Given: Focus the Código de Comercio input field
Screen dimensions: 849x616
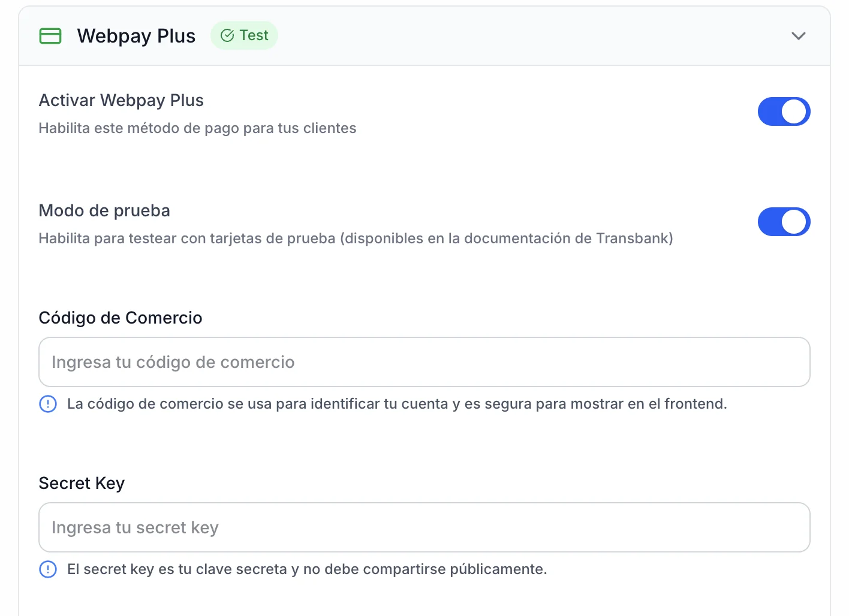Looking at the screenshot, I should pyautogui.click(x=424, y=362).
